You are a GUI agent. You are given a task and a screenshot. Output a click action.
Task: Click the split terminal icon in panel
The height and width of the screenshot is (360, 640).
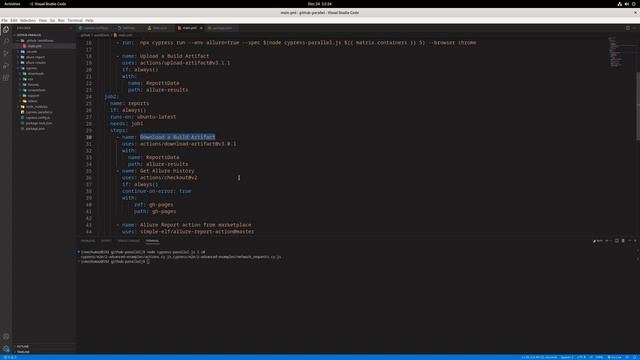[x=617, y=241]
